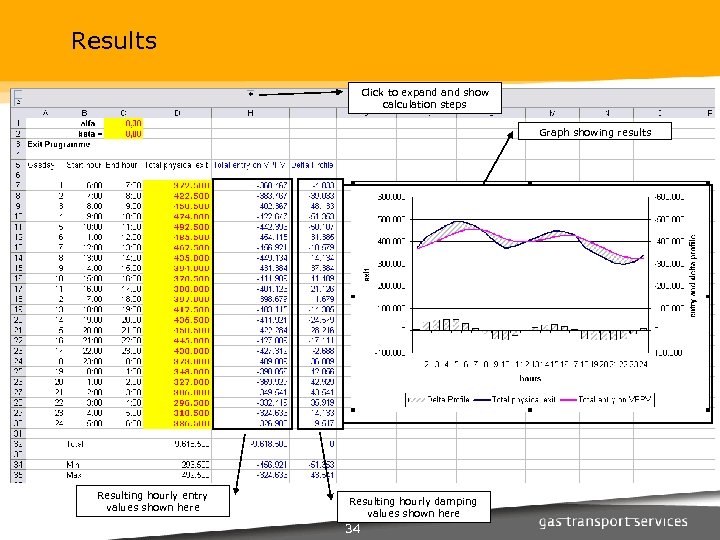Click the yellow alfa value cell
The image size is (720, 540).
(x=124, y=123)
